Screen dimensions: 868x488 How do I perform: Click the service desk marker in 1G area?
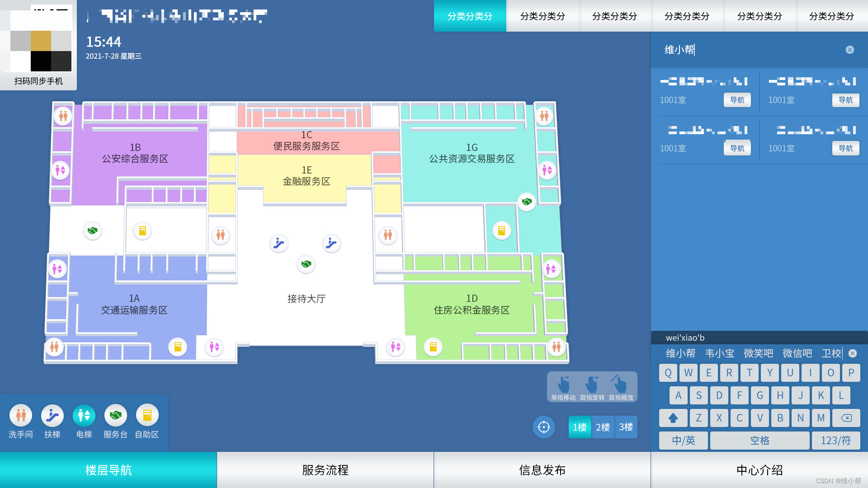coord(527,202)
